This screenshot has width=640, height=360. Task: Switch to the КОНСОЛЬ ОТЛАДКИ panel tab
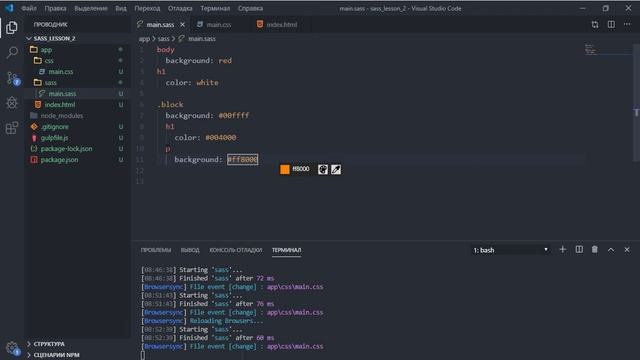pos(236,250)
